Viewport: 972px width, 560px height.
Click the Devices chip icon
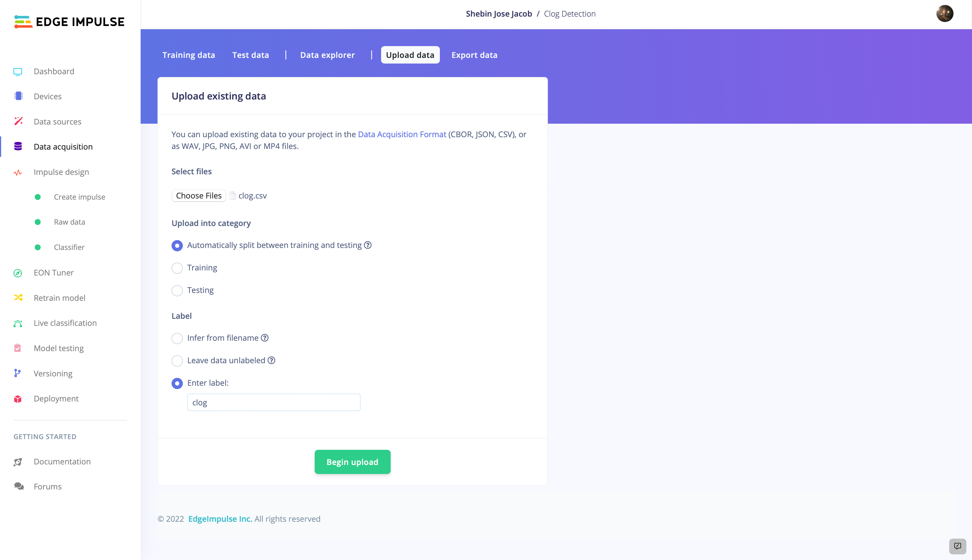coord(18,96)
